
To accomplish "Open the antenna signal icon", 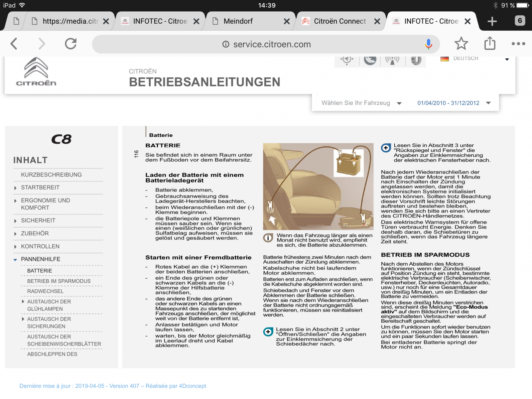I will (392, 60).
